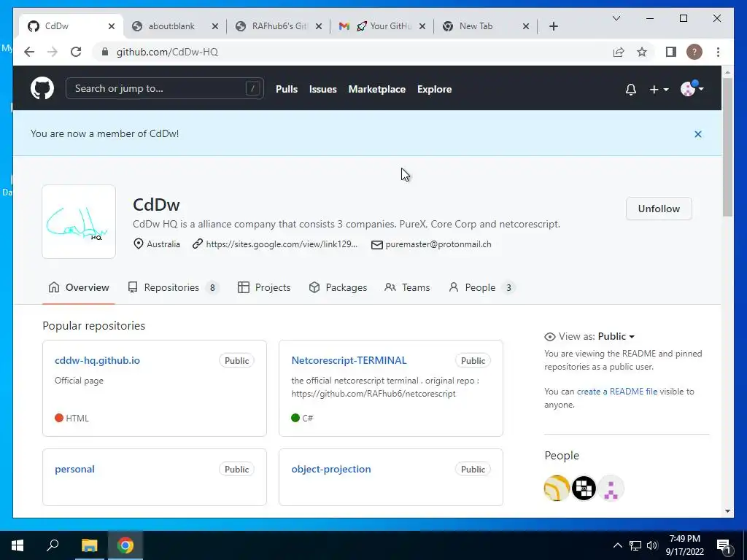Open Pulls in GitHub header
This screenshot has width=747, height=560.
click(286, 89)
